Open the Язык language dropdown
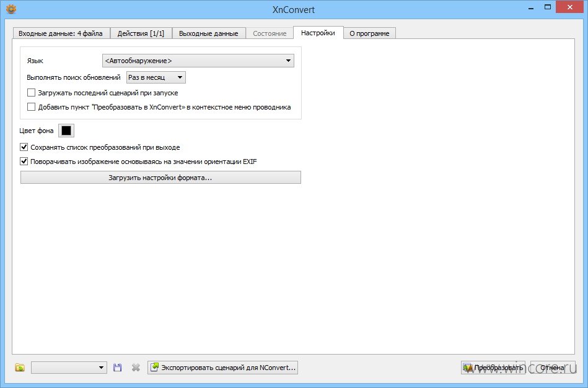 coord(198,61)
